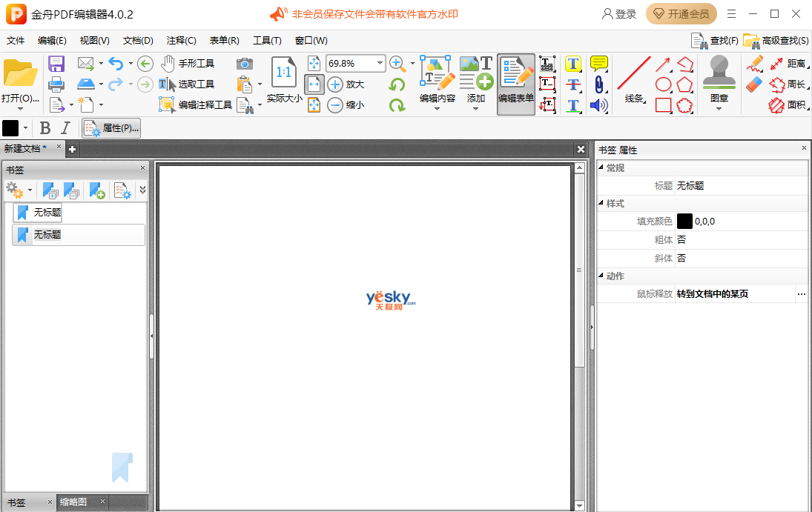The image size is (812, 512).
Task: Collapse the Action (动作) section
Action: coord(601,276)
